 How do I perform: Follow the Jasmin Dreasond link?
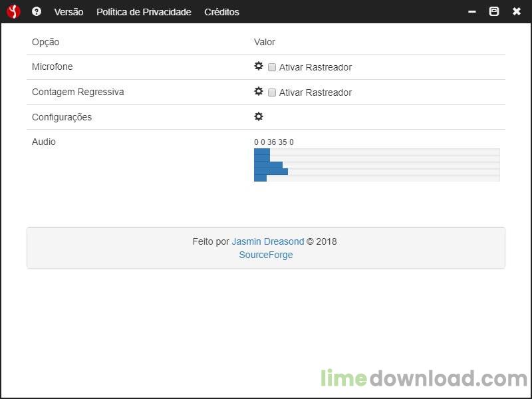coord(268,241)
